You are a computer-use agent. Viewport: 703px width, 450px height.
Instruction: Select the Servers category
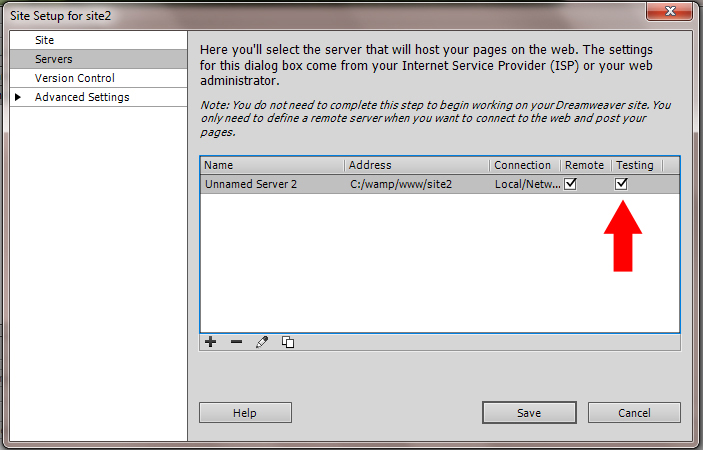tap(99, 59)
